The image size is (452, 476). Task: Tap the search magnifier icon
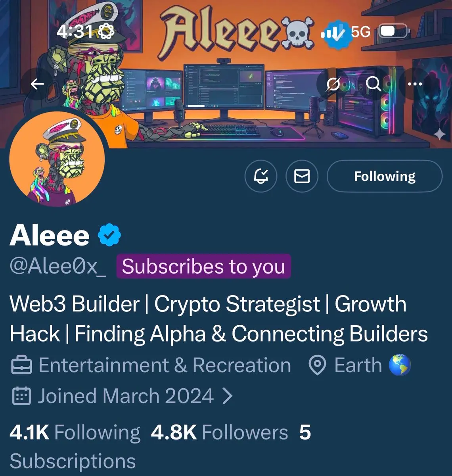[x=373, y=84]
